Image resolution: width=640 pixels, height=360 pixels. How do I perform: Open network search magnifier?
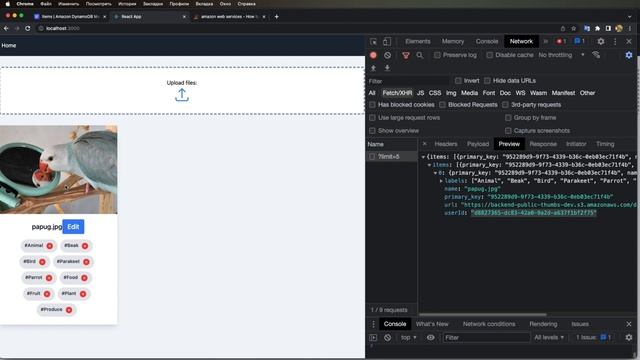pyautogui.click(x=420, y=55)
